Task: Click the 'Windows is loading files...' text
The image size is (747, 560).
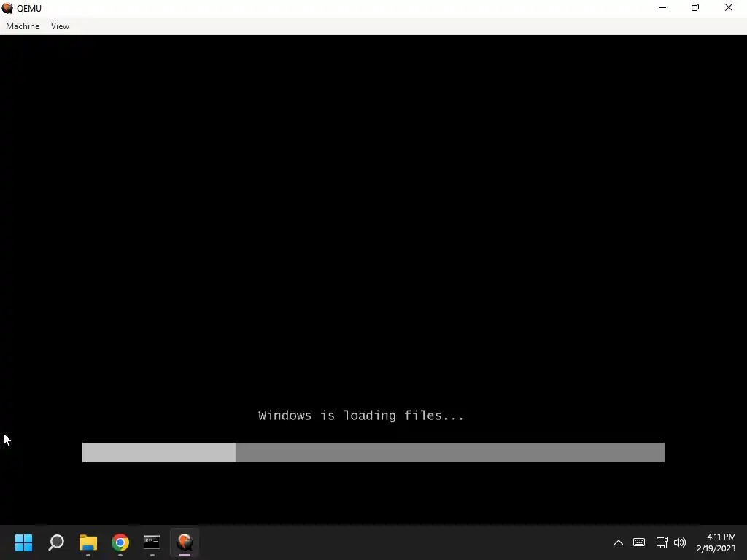Action: pos(360,415)
